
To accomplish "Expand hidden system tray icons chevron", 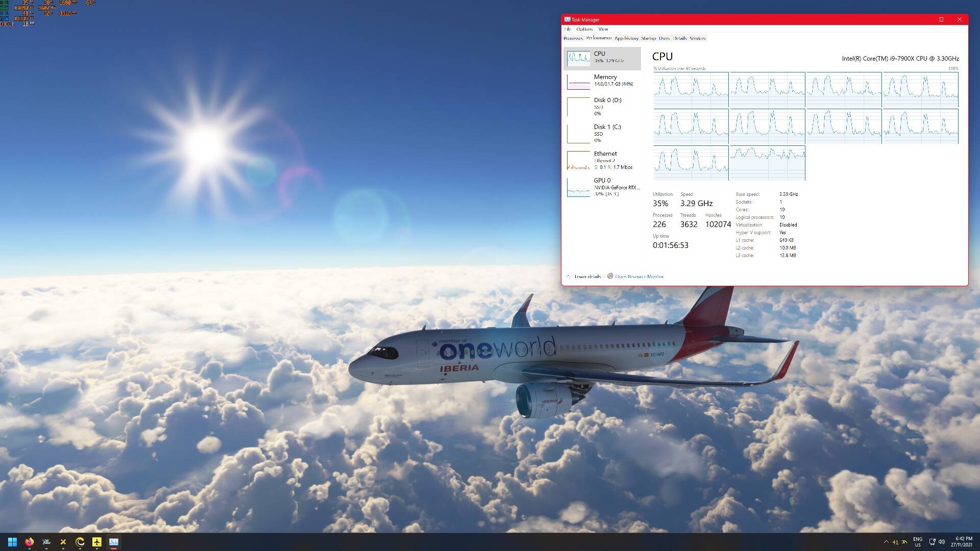I will pyautogui.click(x=886, y=542).
